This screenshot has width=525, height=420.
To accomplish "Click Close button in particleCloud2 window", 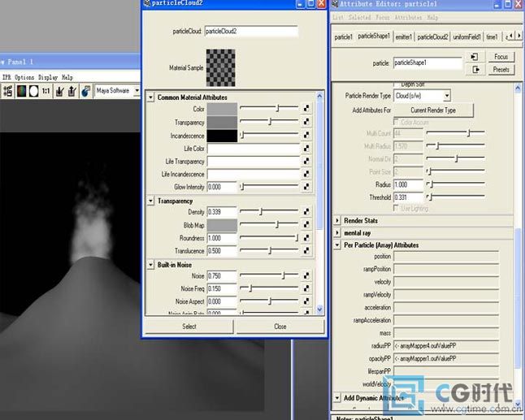I will [x=280, y=327].
